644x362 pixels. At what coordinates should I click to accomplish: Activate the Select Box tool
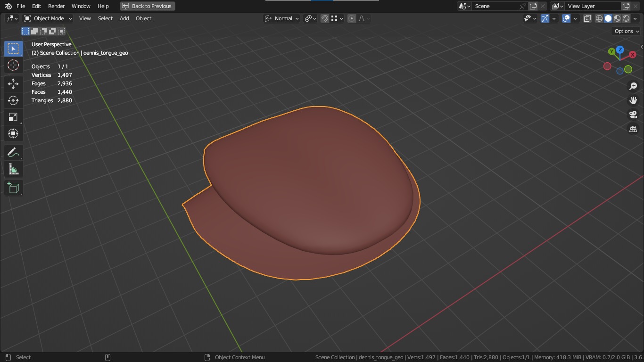pos(13,49)
